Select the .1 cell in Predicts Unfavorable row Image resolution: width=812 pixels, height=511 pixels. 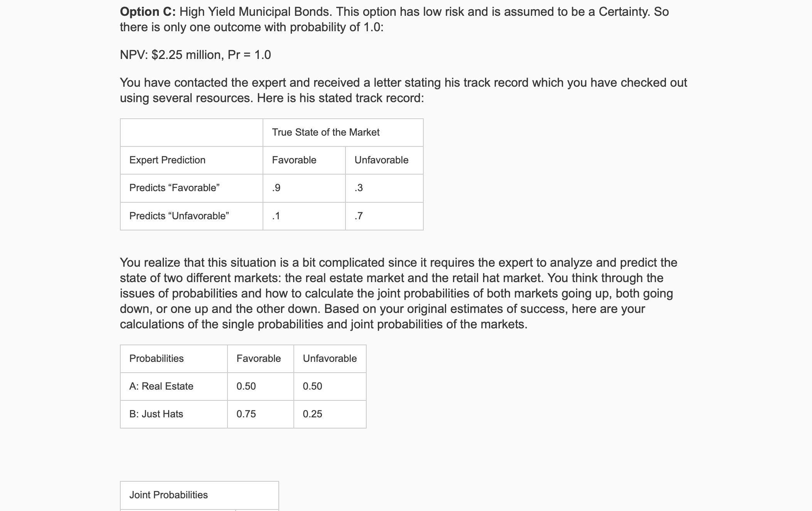click(304, 216)
